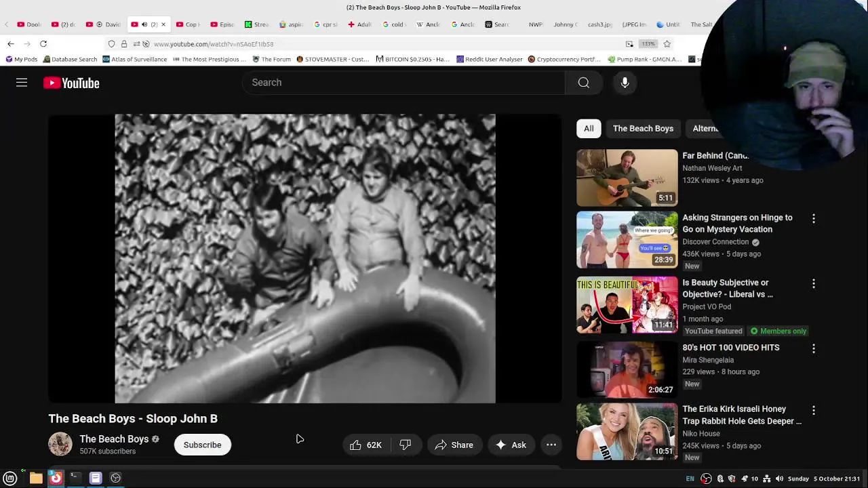The image size is (868, 488).
Task: Open the Erika Kirk Honey Trap thumbnail
Action: coord(627,432)
